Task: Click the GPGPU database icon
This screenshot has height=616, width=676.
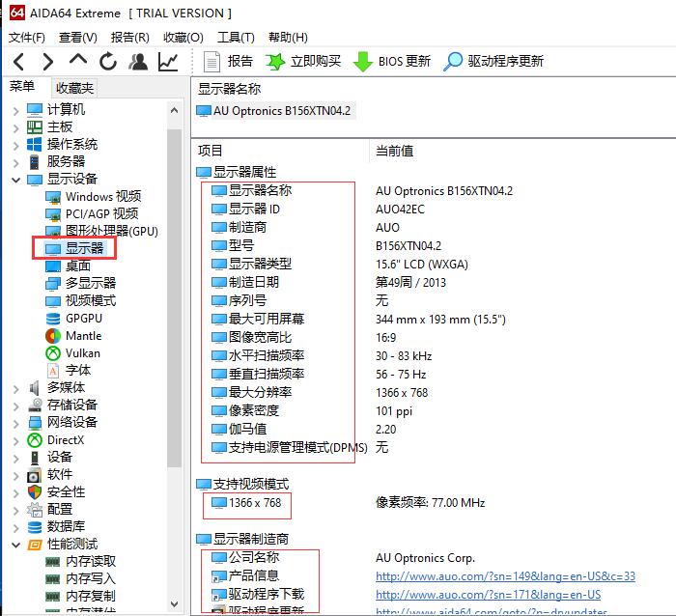Action: (x=53, y=319)
